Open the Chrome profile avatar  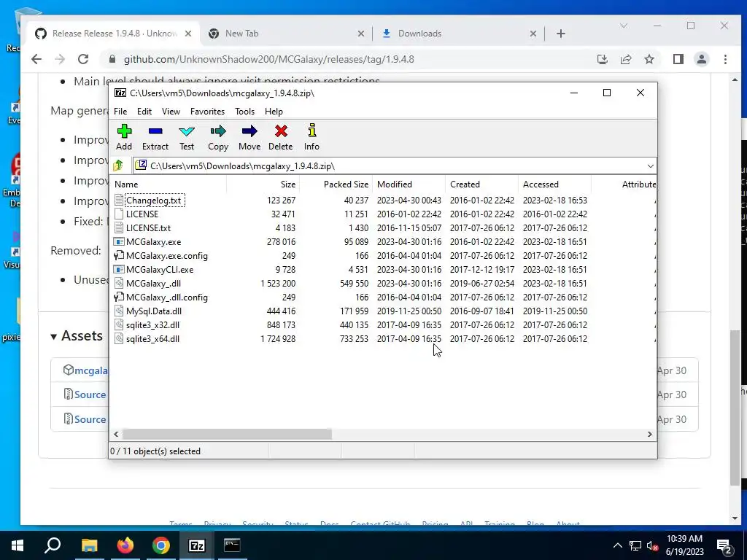pyautogui.click(x=701, y=59)
